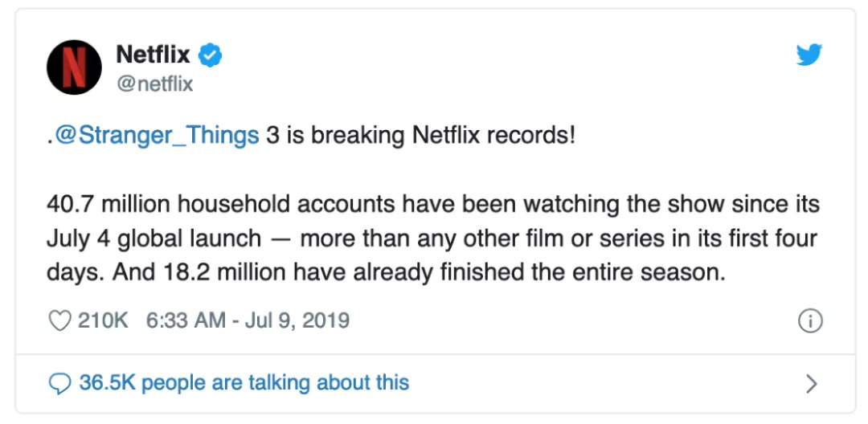
Task: Expand conversation with the right chevron arrow
Action: [811, 383]
